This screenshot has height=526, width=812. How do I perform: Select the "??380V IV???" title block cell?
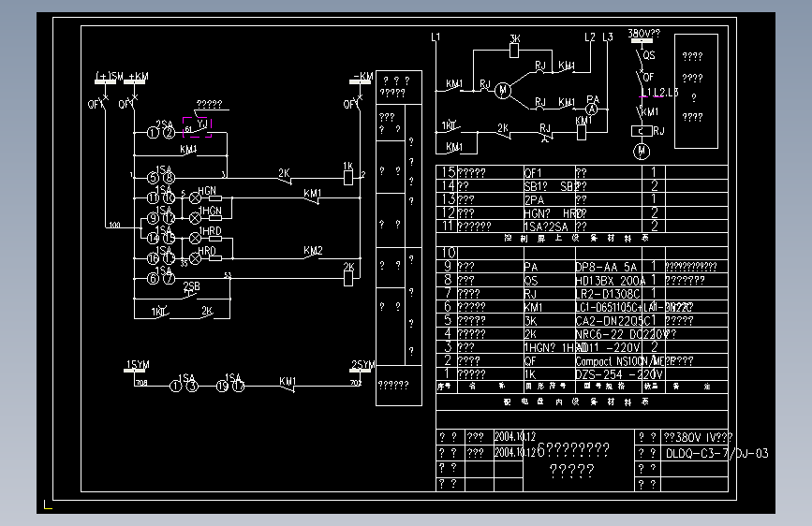[698, 437]
